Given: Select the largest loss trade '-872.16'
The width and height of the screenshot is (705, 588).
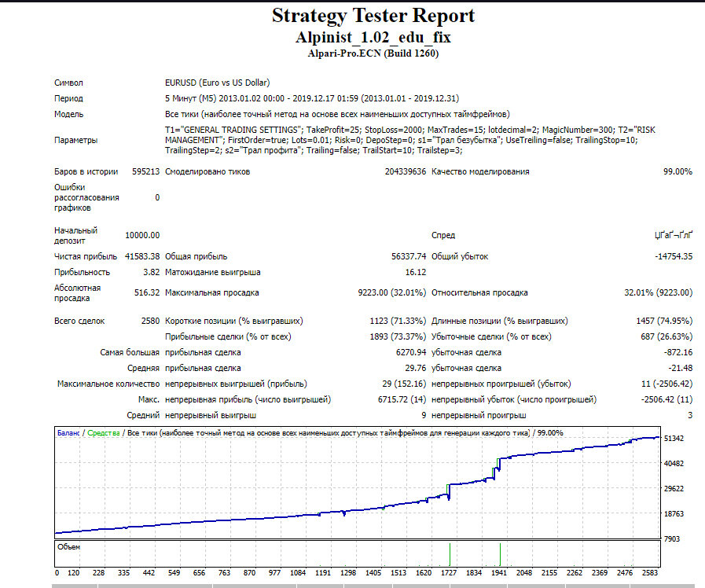Looking at the screenshot, I should [678, 352].
